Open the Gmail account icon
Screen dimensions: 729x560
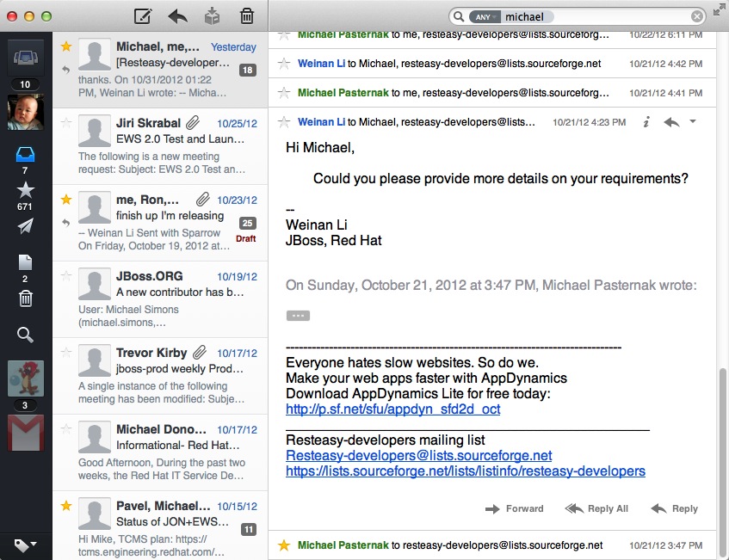(x=26, y=434)
